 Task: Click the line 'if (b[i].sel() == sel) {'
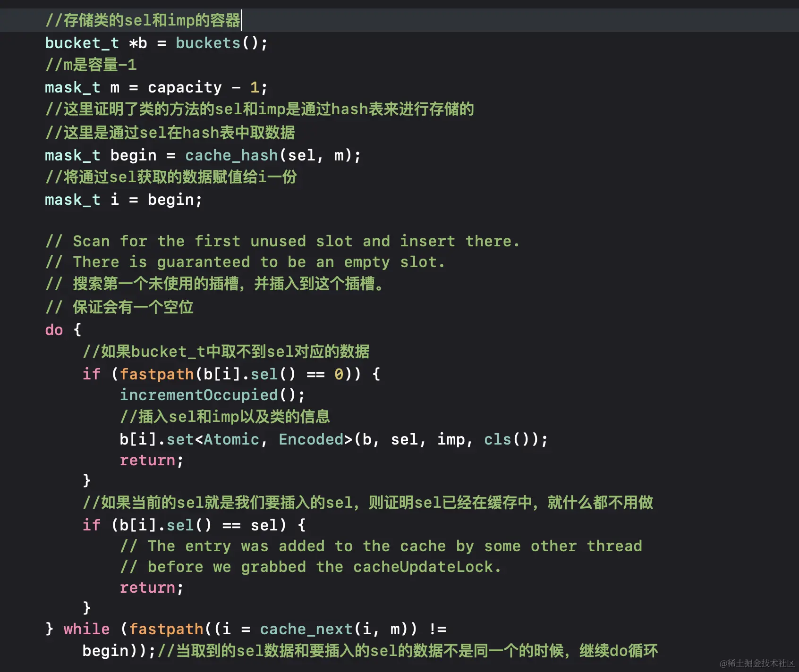coord(194,525)
